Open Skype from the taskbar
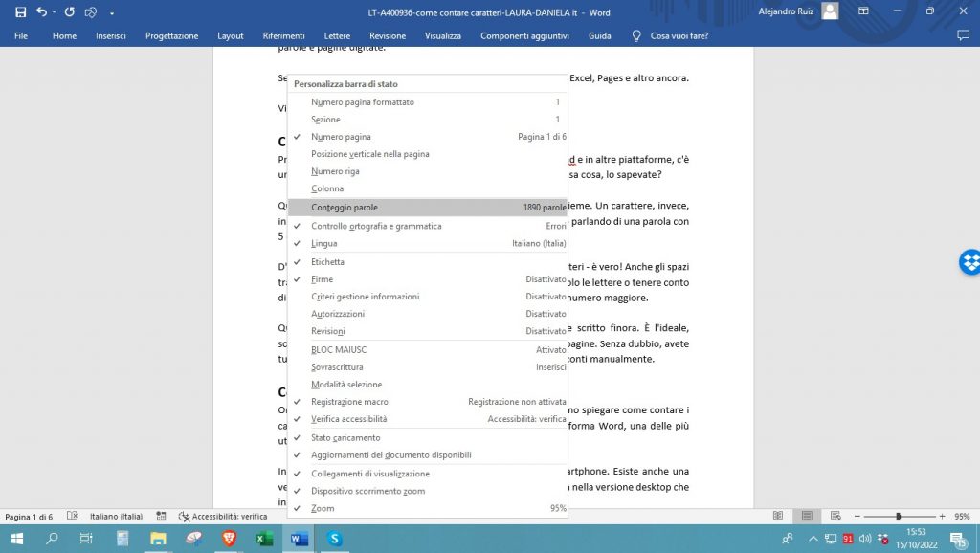The height and width of the screenshot is (553, 980). (x=334, y=539)
